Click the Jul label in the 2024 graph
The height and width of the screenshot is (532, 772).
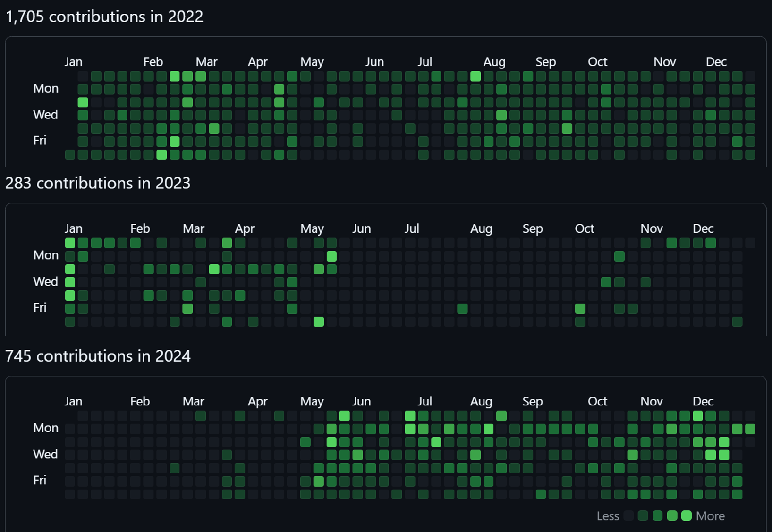pos(424,401)
